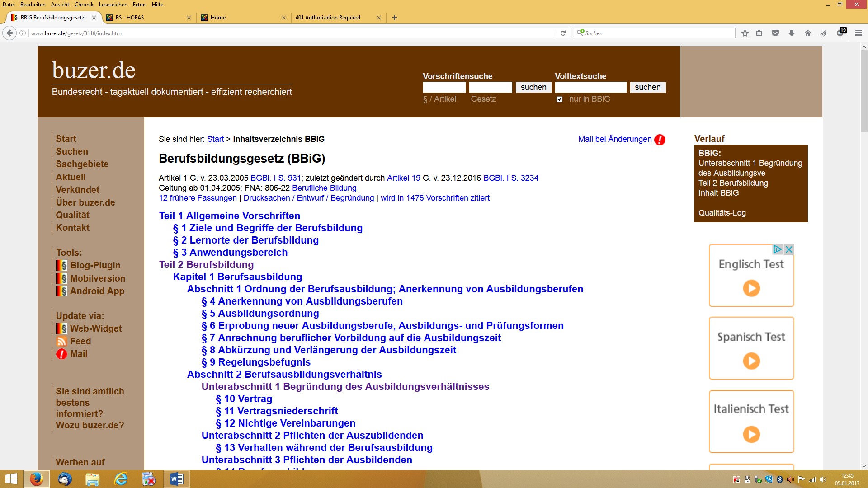
Task: Click the red Mail alert icon in sidebar
Action: (x=61, y=354)
